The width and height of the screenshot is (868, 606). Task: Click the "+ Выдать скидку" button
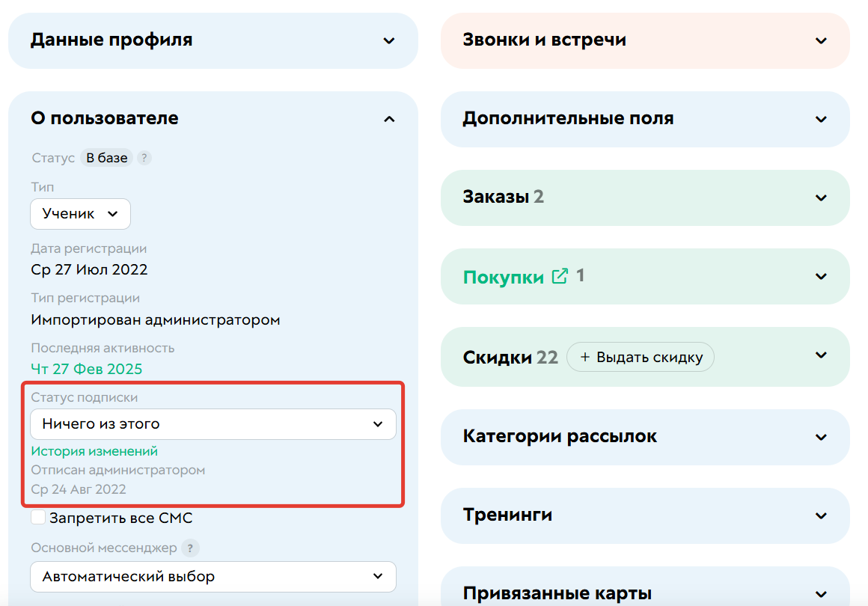tap(641, 357)
